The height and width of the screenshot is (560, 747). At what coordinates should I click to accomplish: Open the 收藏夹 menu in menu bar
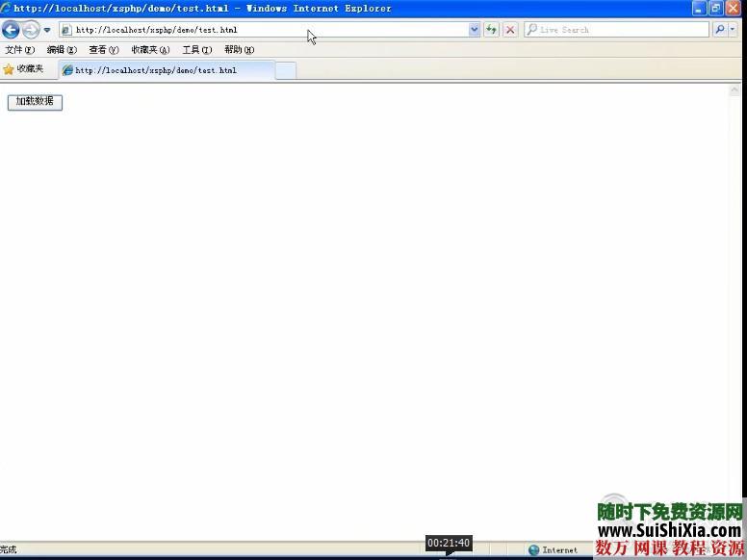(150, 50)
